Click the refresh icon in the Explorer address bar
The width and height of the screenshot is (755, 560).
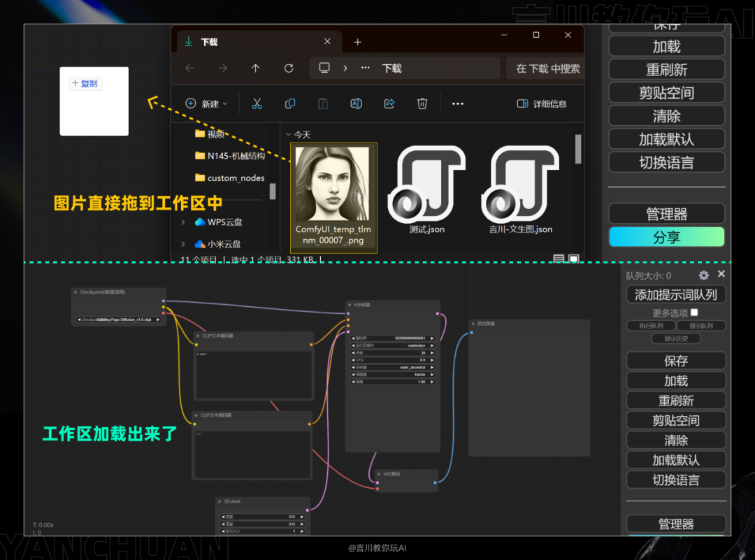tap(289, 68)
